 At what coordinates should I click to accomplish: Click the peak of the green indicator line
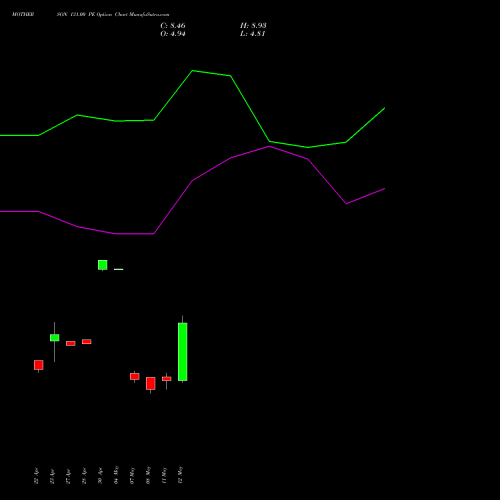coord(193,71)
